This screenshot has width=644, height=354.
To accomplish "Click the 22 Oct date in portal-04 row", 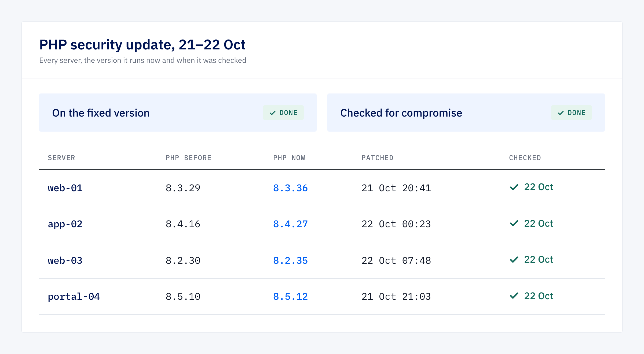I will pyautogui.click(x=539, y=296).
